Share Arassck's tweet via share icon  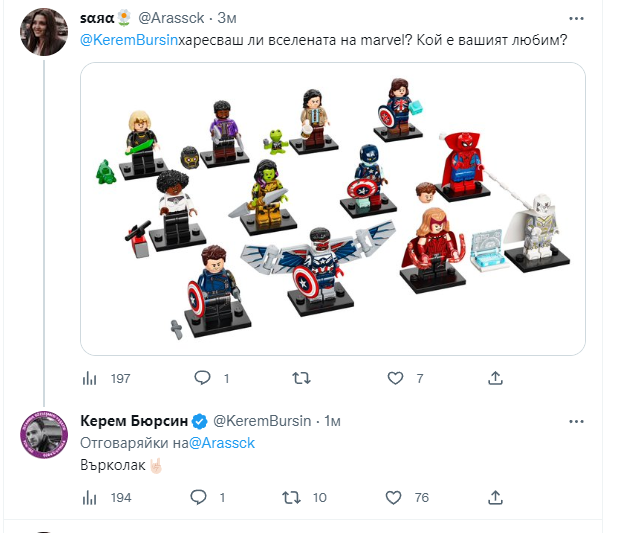(x=494, y=378)
